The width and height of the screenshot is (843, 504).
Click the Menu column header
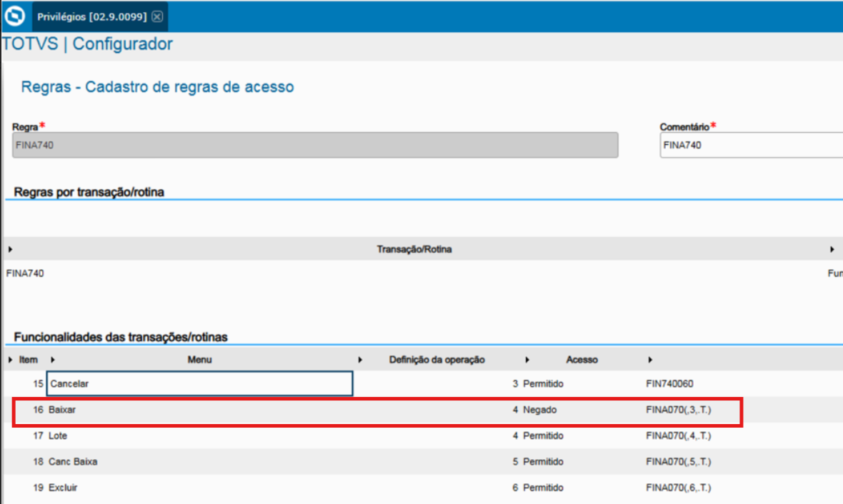point(199,360)
